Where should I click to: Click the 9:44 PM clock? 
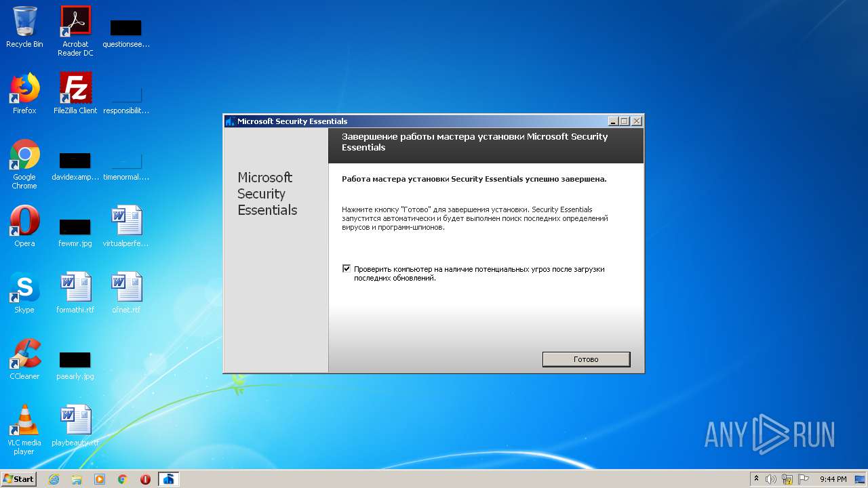(x=833, y=479)
